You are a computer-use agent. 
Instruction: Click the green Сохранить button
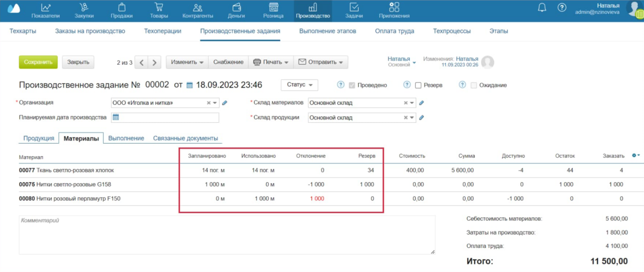pyautogui.click(x=38, y=62)
